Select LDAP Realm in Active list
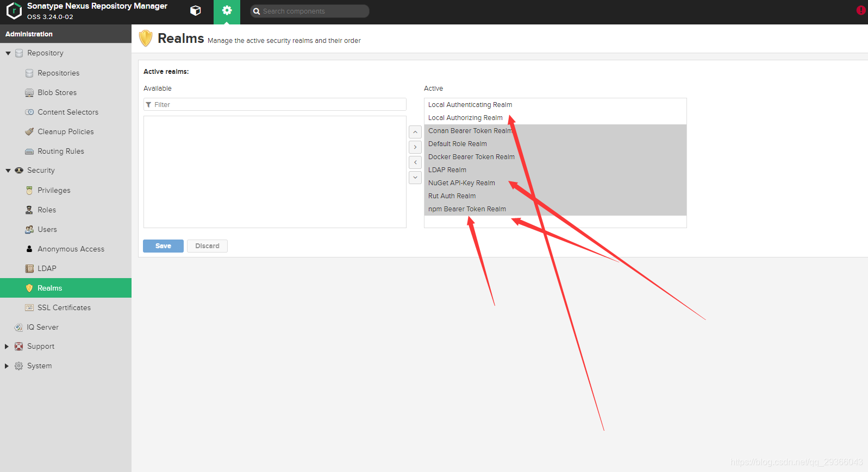This screenshot has height=472, width=868. click(x=555, y=170)
